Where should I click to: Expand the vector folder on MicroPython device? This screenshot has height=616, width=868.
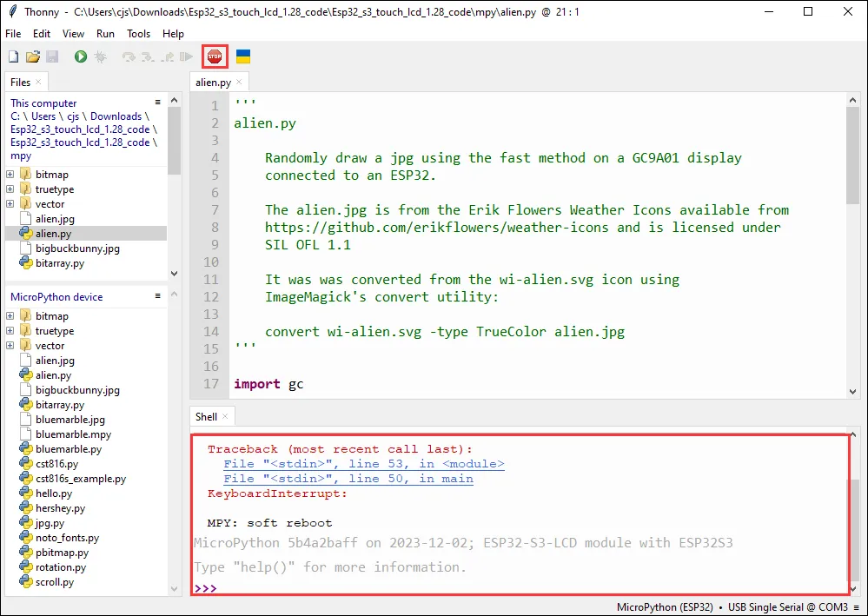10,346
